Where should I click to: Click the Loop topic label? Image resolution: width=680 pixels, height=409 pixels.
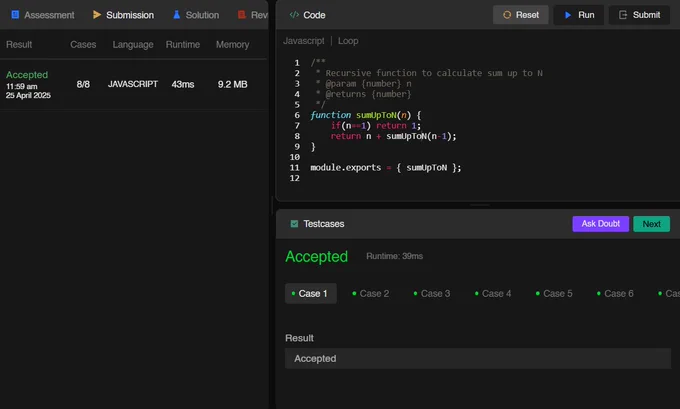(348, 41)
